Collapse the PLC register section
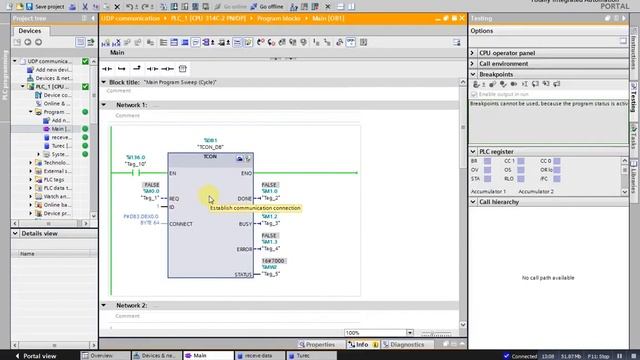This screenshot has height=360, width=640. (x=473, y=151)
